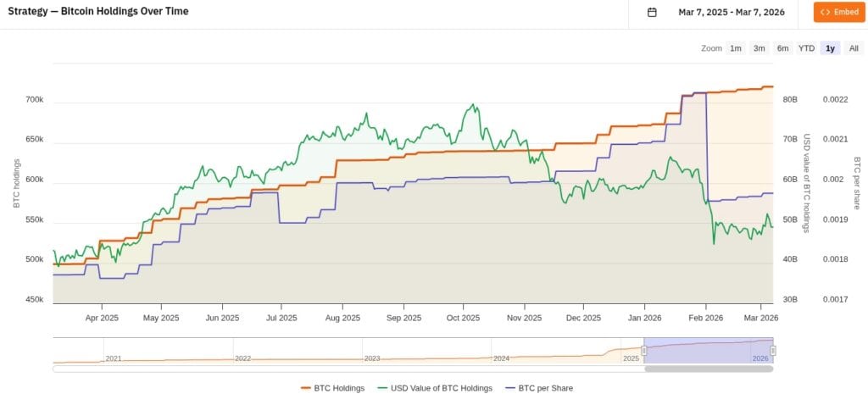Viewport: 868px width, 405px height.
Task: Open the Mar 7, 2025 - Mar 7, 2026 date picker
Action: [731, 13]
